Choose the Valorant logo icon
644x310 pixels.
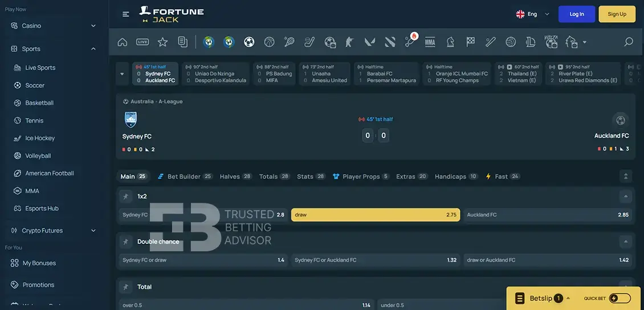(370, 42)
